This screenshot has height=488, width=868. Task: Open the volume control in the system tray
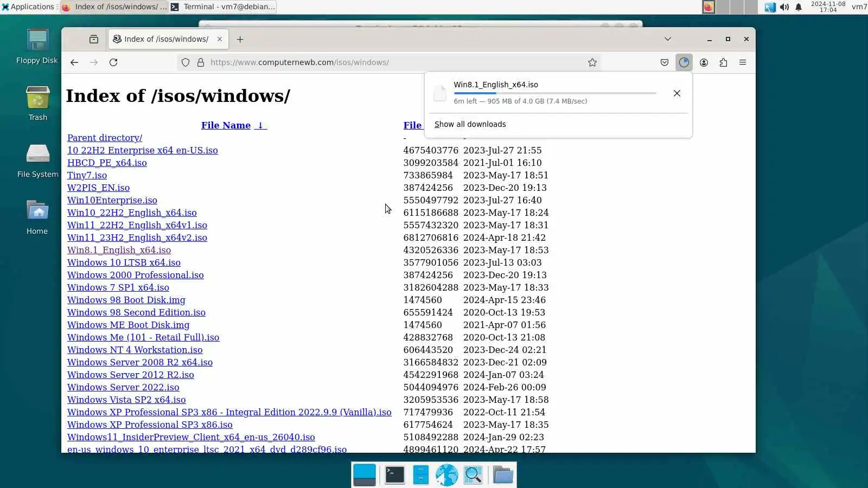784,7
